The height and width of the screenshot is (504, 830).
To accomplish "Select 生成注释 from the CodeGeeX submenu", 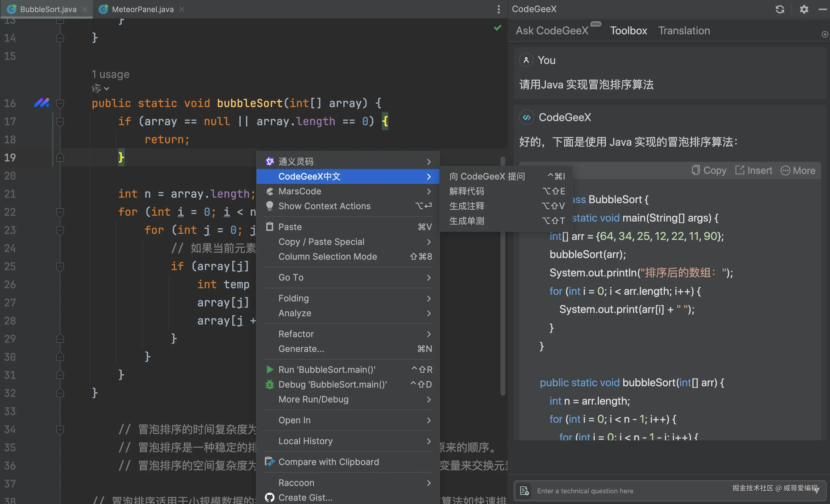I will tap(467, 206).
